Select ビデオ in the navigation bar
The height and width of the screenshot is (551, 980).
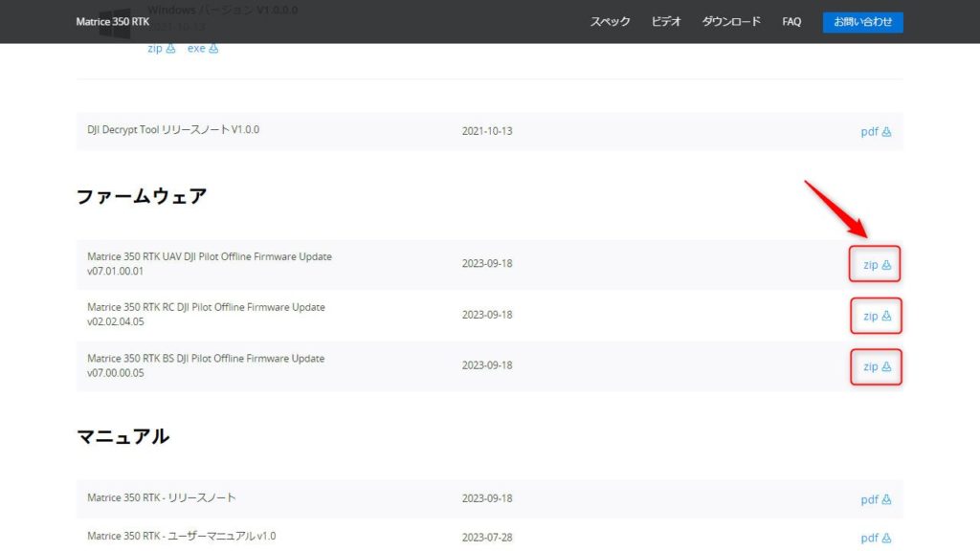[x=665, y=20]
